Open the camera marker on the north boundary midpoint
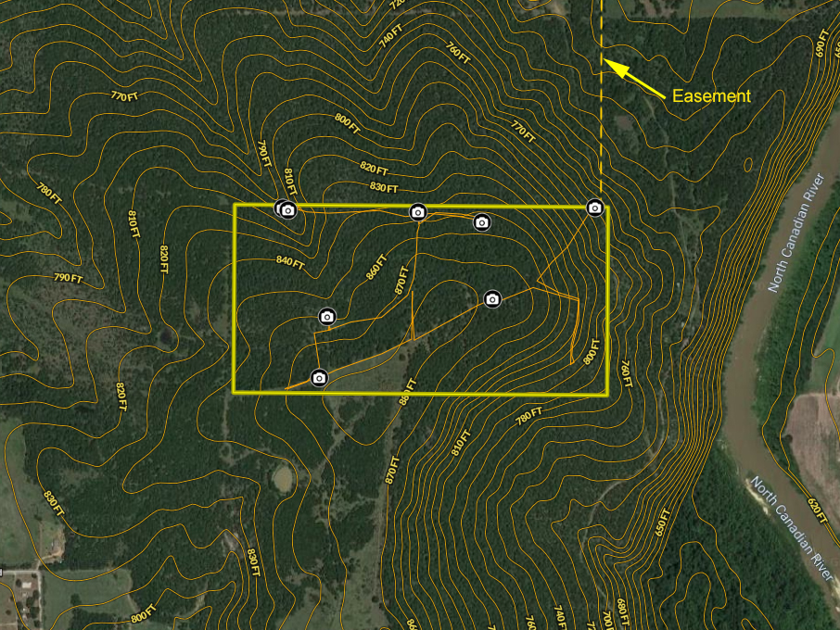The width and height of the screenshot is (840, 630). click(x=418, y=212)
